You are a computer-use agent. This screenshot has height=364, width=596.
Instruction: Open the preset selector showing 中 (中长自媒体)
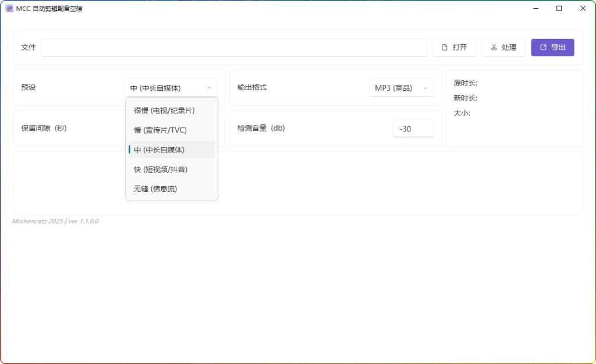pos(172,87)
